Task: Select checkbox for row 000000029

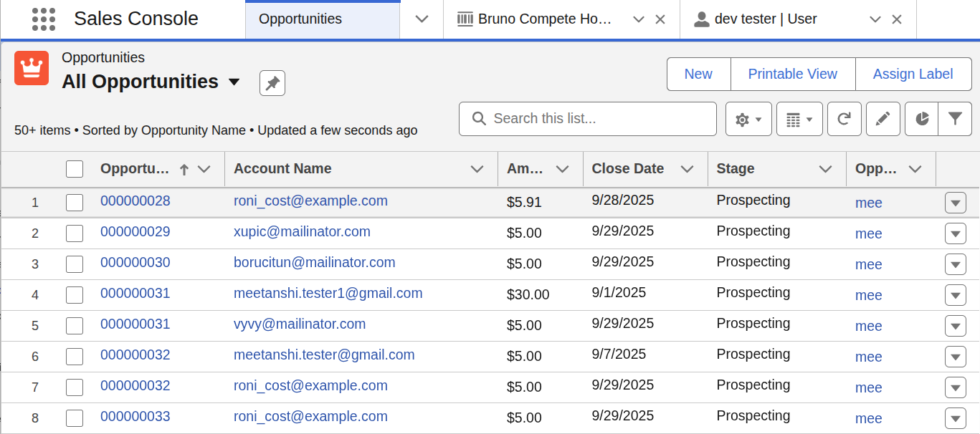Action: click(x=75, y=233)
